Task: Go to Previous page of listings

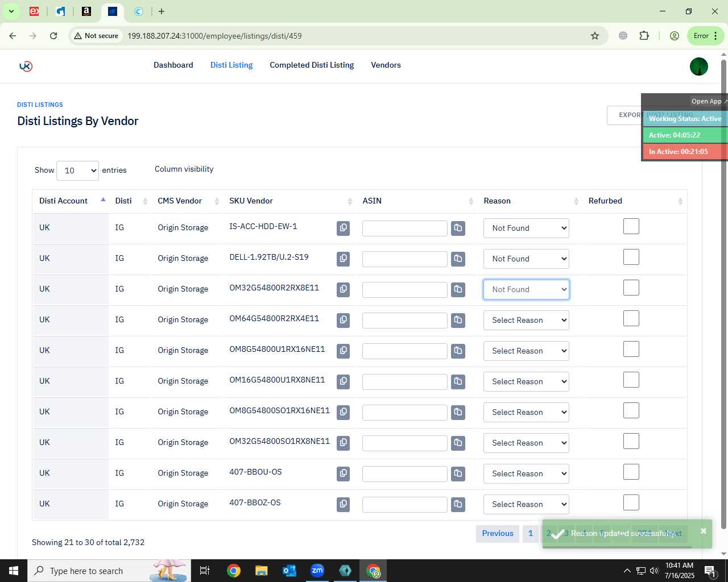Action: coord(498,534)
